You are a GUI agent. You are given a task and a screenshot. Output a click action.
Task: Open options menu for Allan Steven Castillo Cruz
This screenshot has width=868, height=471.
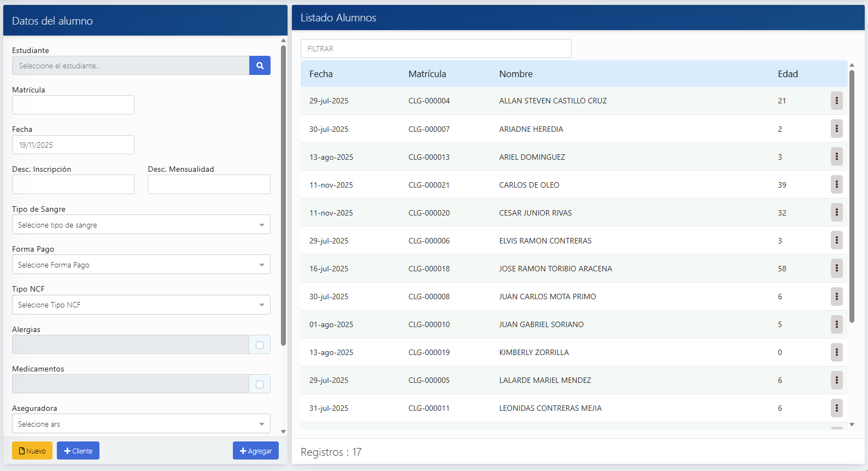click(x=836, y=101)
